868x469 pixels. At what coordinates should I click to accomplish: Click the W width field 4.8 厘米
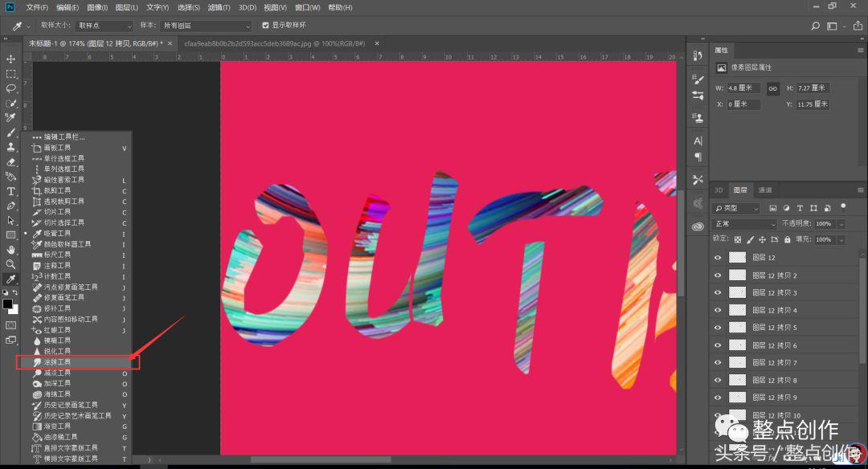(x=743, y=88)
